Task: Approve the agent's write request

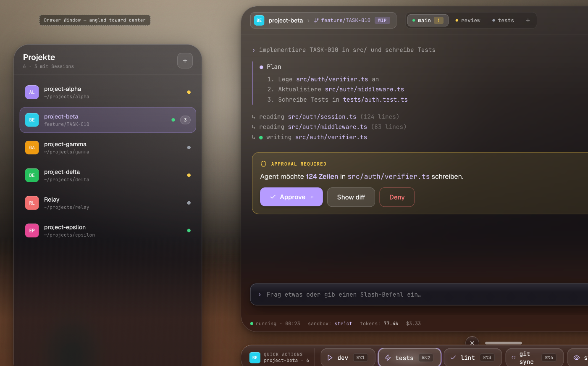Action: [x=291, y=197]
